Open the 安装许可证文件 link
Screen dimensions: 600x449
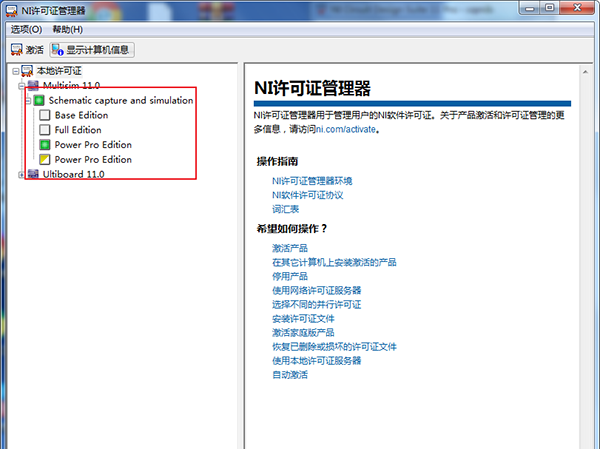pos(303,319)
